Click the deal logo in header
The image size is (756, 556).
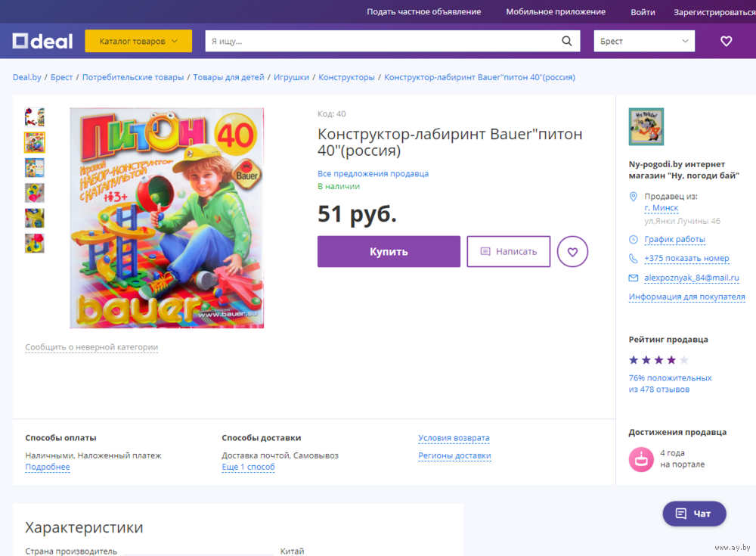[42, 41]
